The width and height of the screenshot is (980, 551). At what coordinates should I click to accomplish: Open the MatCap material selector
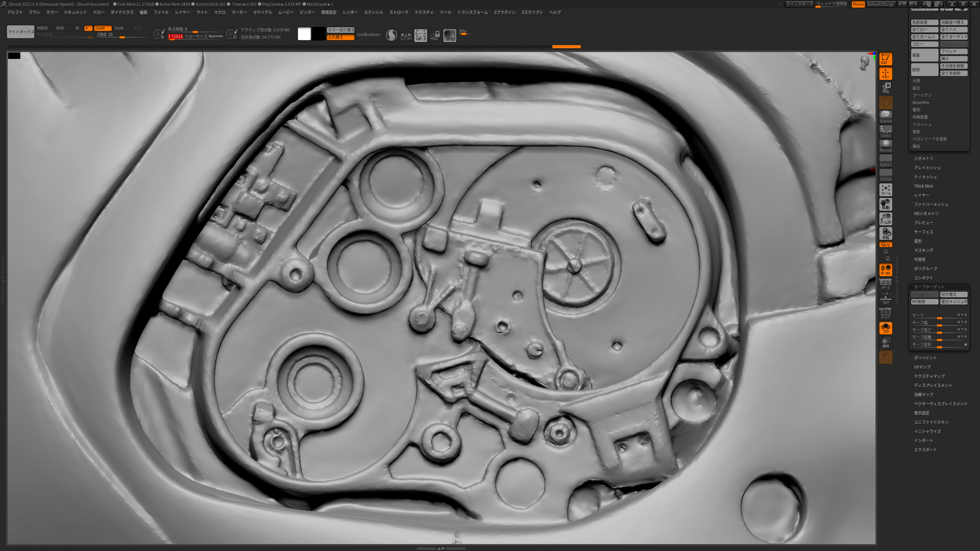point(885,146)
